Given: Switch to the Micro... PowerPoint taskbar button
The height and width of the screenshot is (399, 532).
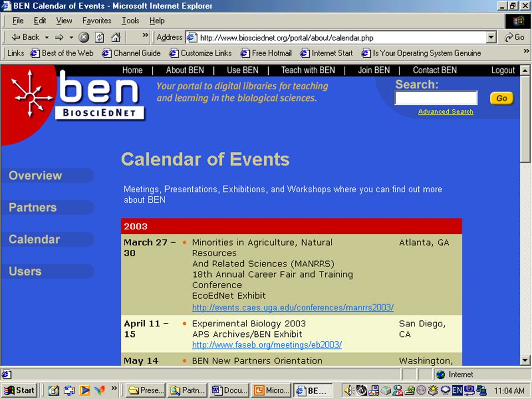Looking at the screenshot, I should [272, 391].
